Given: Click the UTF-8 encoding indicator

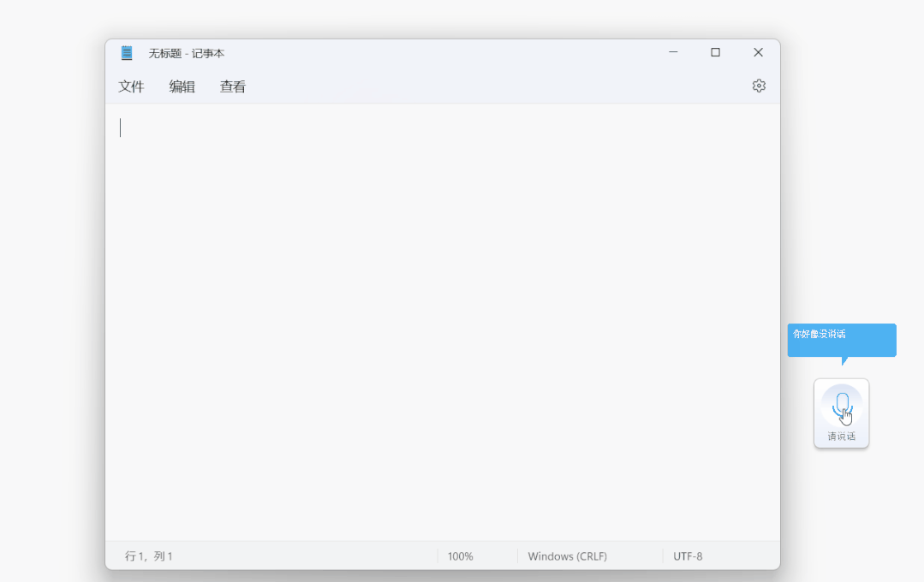Looking at the screenshot, I should point(688,556).
